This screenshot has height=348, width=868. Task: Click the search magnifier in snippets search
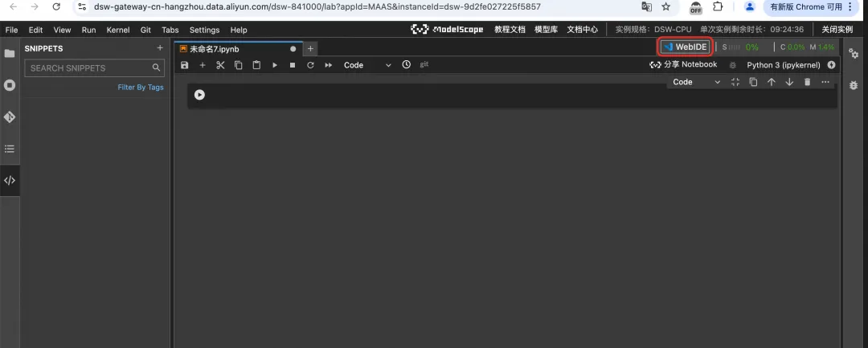point(156,68)
